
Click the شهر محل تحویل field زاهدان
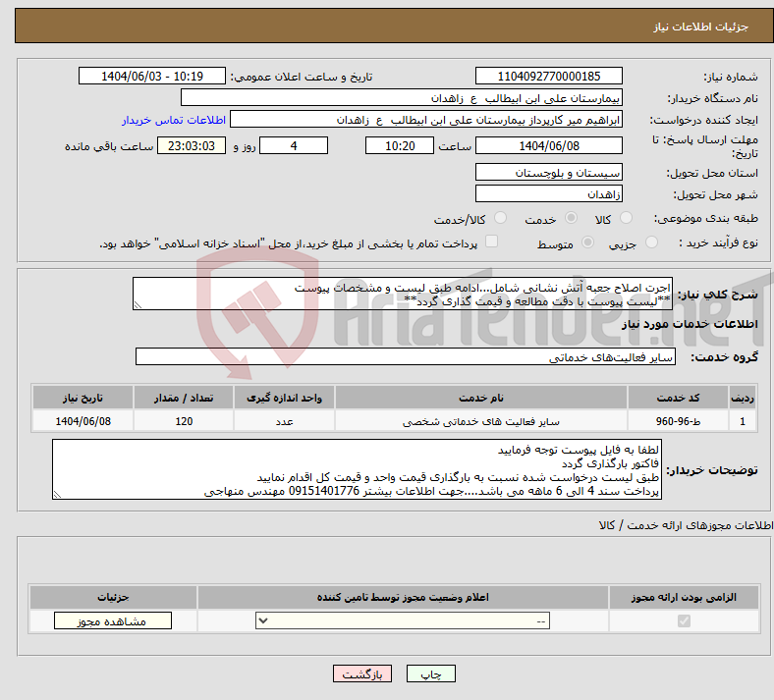click(549, 193)
